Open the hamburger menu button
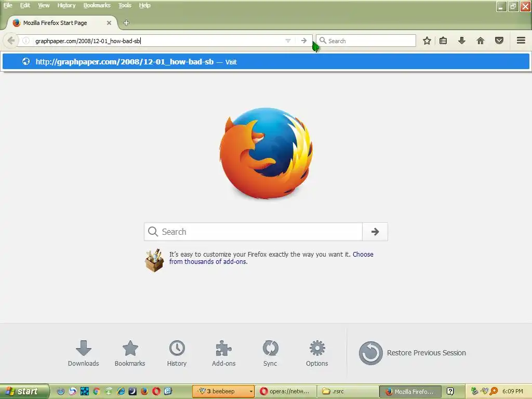 (521, 41)
